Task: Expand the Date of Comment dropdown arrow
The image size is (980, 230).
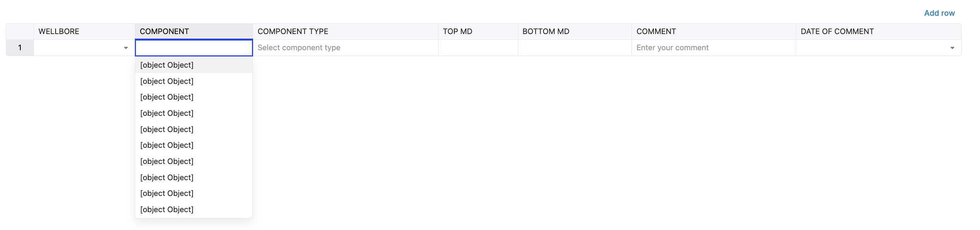Action: (952, 48)
